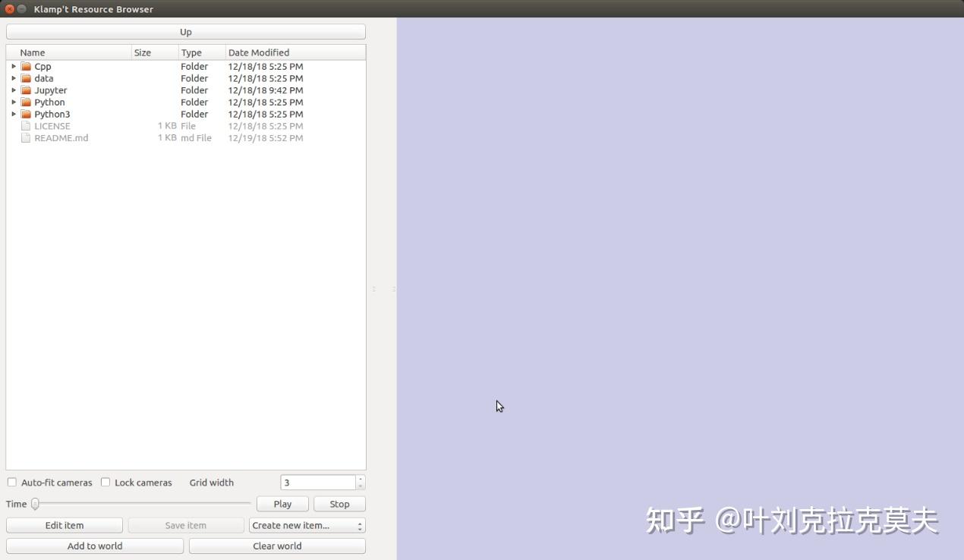Increase Grid width with up stepper arrow
The image size is (964, 560).
click(361, 479)
